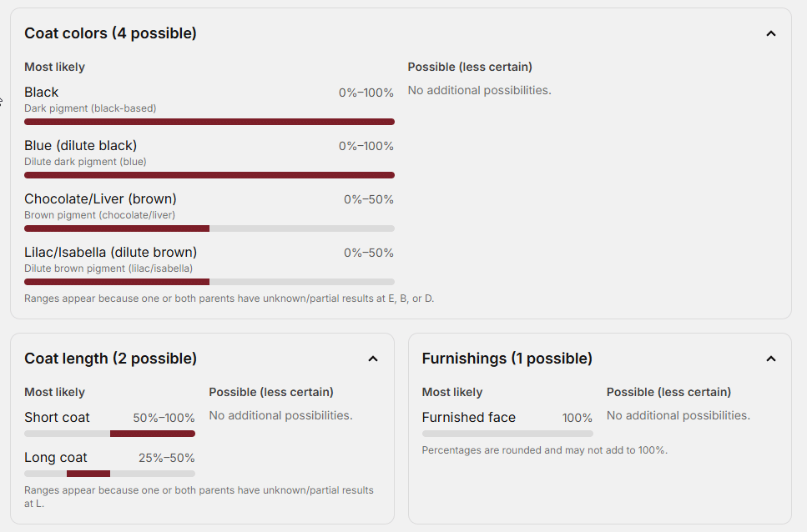Collapse the Coat length panel chevron
Image resolution: width=807 pixels, height=532 pixels.
click(373, 359)
